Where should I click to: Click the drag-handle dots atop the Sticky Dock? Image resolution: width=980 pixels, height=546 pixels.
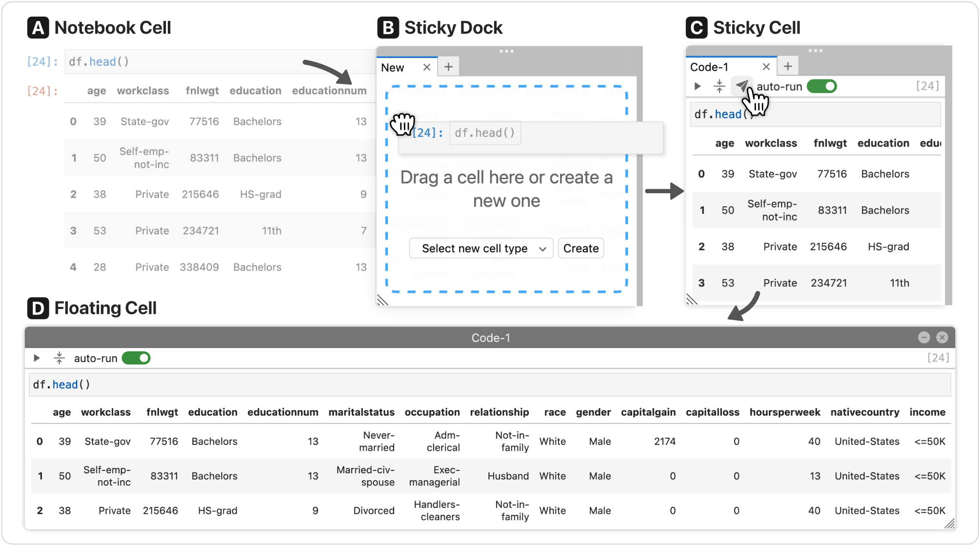(506, 51)
